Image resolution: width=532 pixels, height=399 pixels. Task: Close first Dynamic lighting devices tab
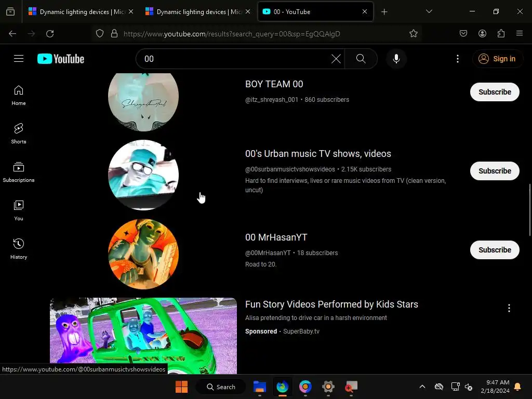point(131,12)
